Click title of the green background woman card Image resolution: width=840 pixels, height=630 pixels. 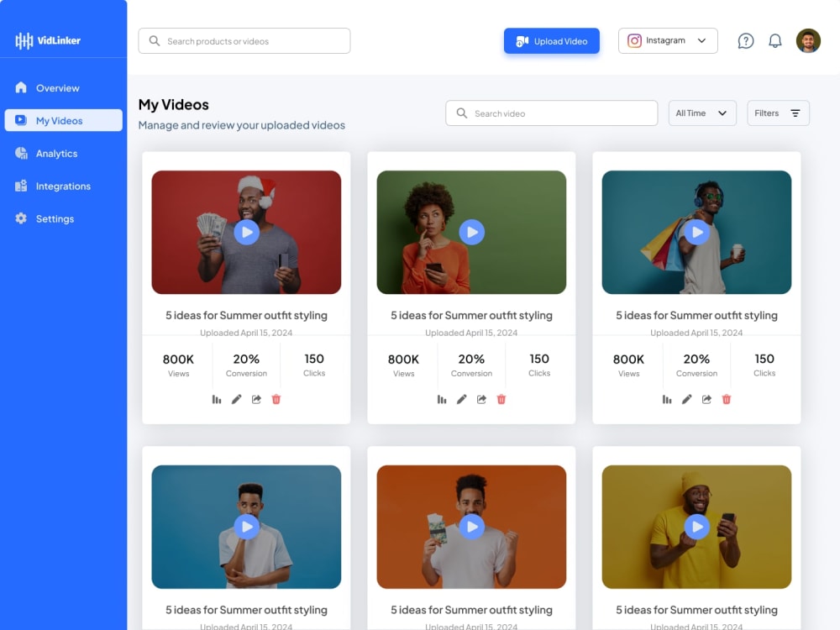471,316
